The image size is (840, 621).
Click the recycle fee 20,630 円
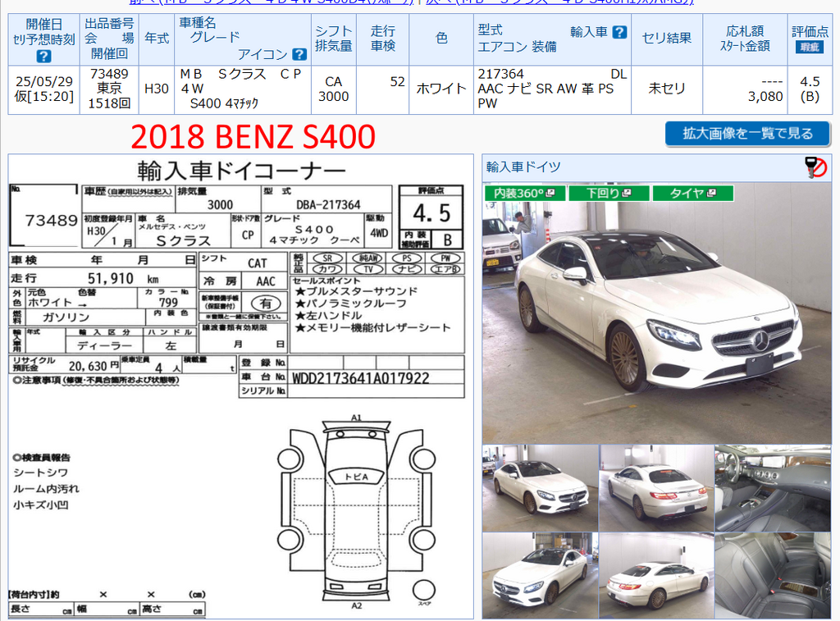(x=94, y=367)
